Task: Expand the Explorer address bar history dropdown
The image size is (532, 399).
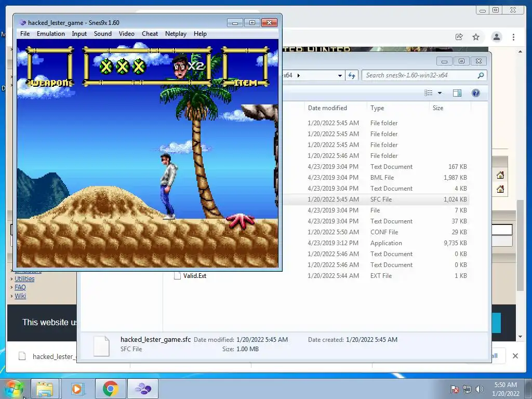Action: click(x=340, y=75)
